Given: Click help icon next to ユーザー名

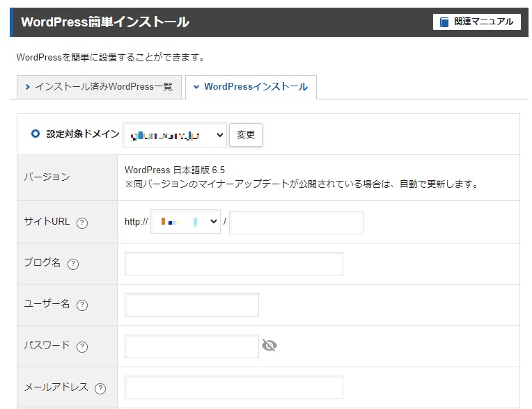Looking at the screenshot, I should click(82, 305).
